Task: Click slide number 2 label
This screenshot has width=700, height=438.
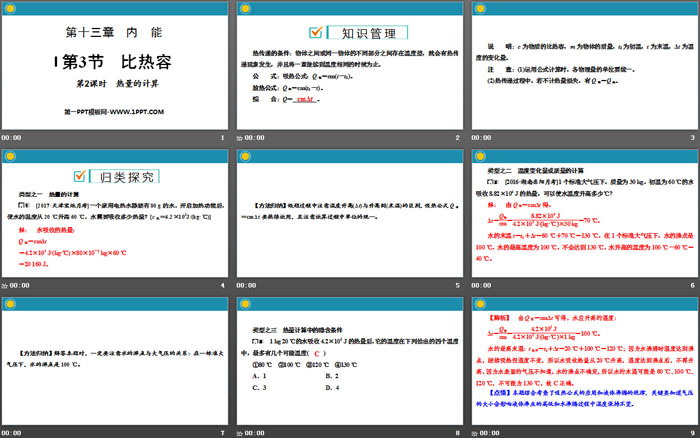Action: (x=458, y=138)
